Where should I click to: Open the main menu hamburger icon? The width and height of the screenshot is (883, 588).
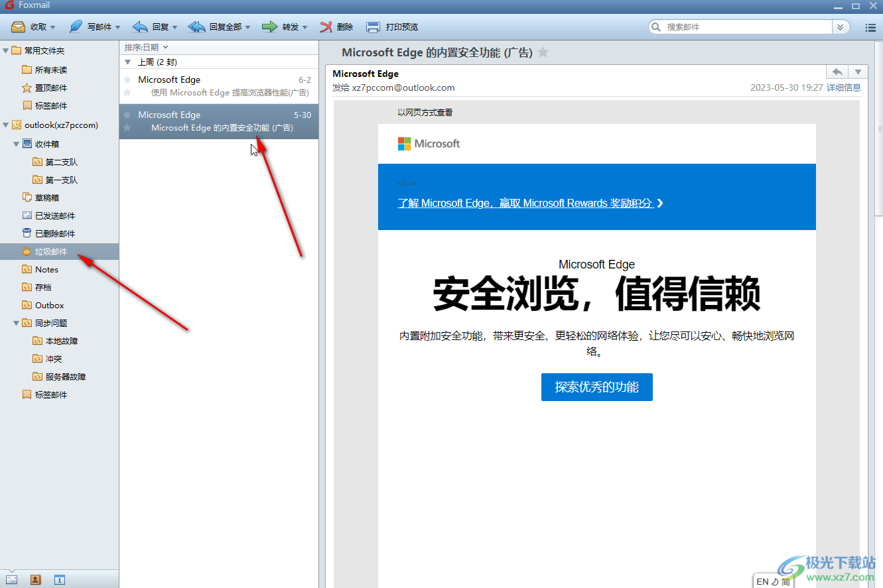[x=871, y=28]
